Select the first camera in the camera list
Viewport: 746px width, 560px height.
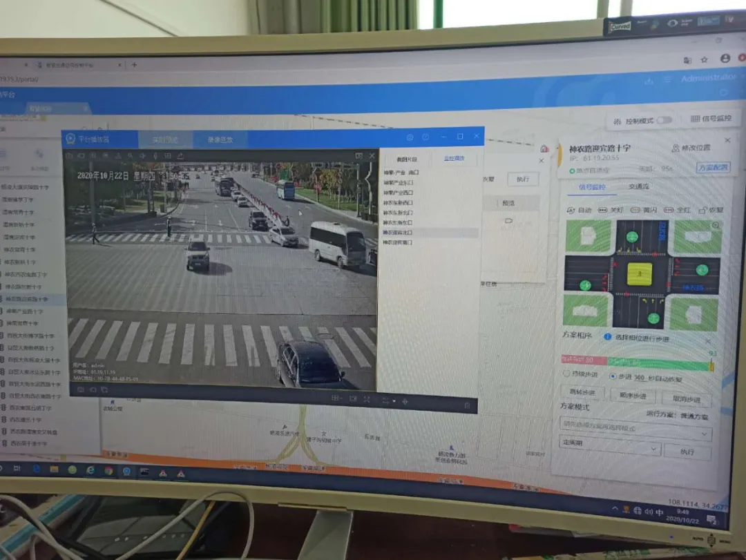coord(401,173)
